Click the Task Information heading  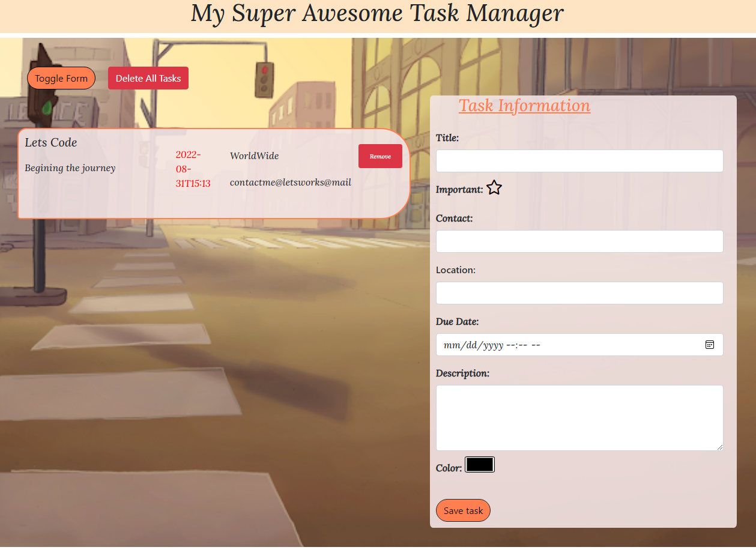524,106
